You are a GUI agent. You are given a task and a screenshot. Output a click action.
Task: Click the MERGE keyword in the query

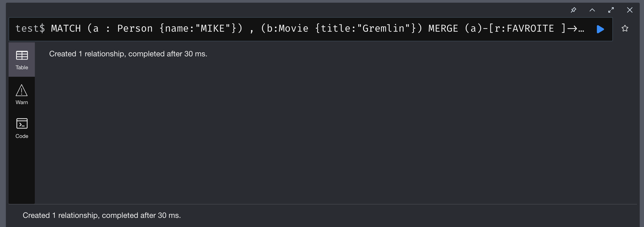point(443,28)
